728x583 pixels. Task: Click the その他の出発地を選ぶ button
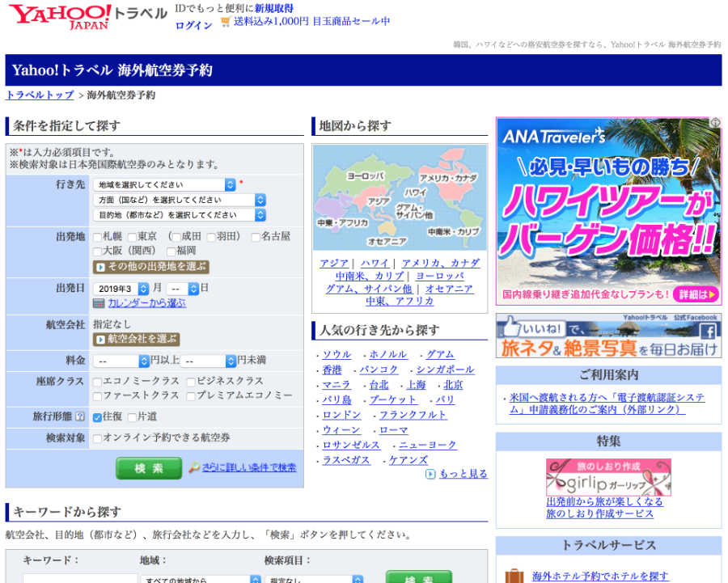click(x=151, y=267)
